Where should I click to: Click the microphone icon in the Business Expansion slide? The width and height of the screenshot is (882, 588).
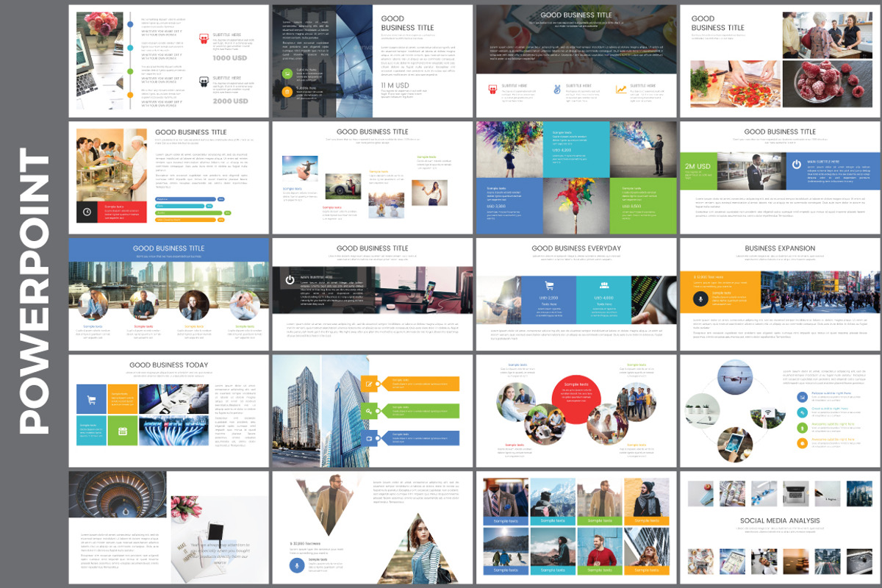700,298
